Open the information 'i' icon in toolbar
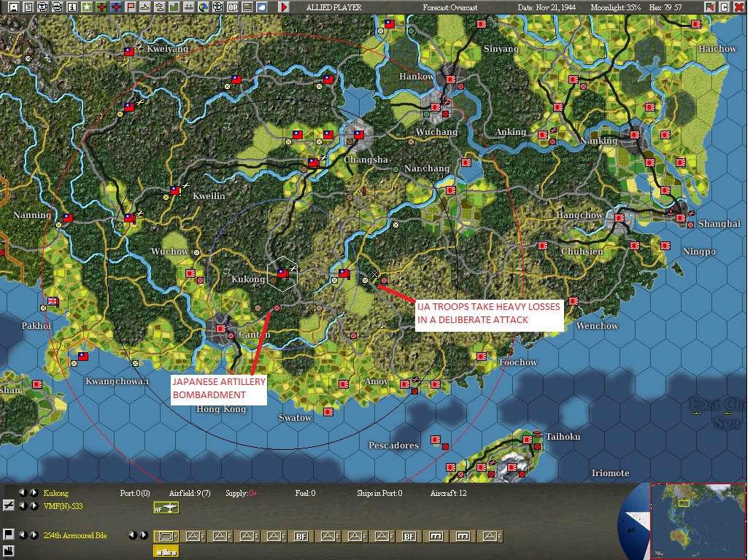 72,7
